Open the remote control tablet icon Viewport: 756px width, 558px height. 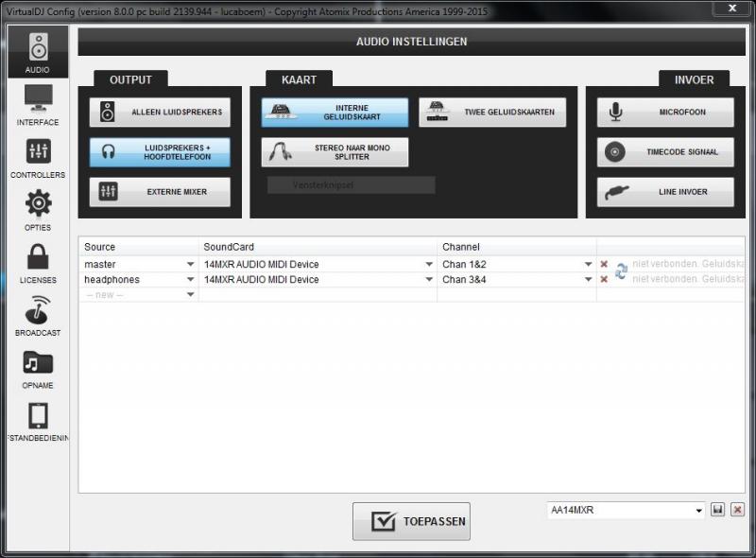38,415
